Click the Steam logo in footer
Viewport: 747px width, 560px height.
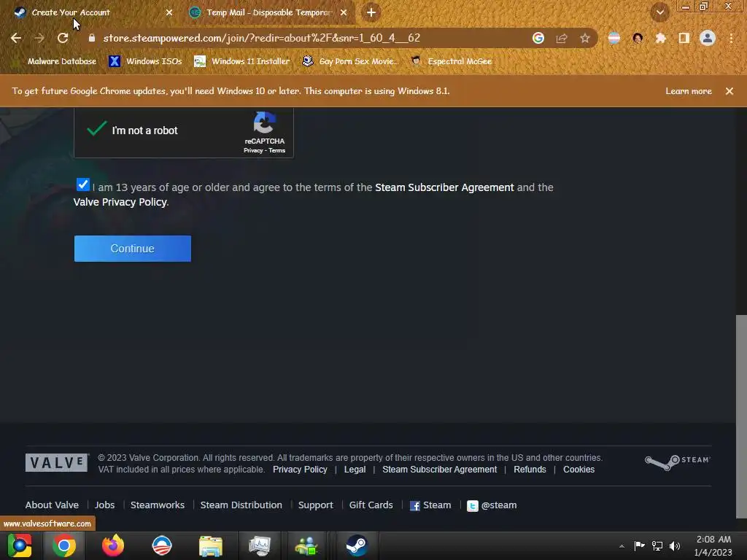[x=678, y=462]
